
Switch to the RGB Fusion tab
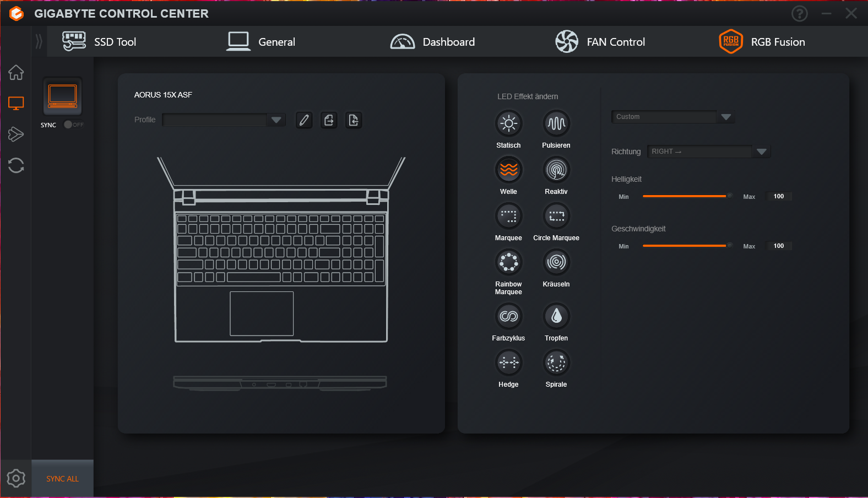pos(762,42)
